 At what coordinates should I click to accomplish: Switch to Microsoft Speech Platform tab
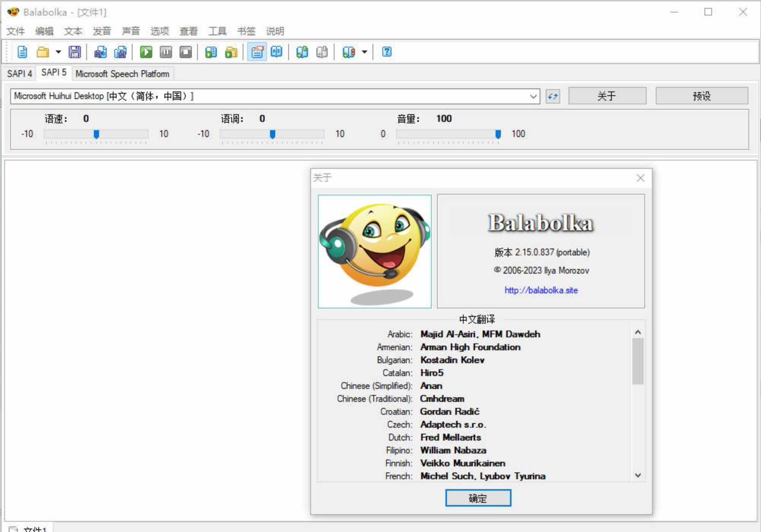122,74
